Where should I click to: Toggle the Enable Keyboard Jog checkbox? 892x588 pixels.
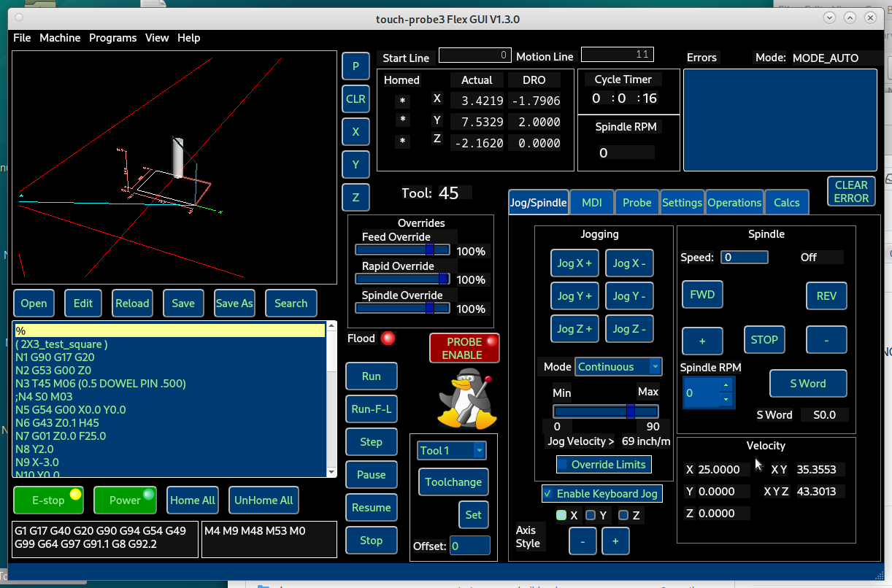547,494
